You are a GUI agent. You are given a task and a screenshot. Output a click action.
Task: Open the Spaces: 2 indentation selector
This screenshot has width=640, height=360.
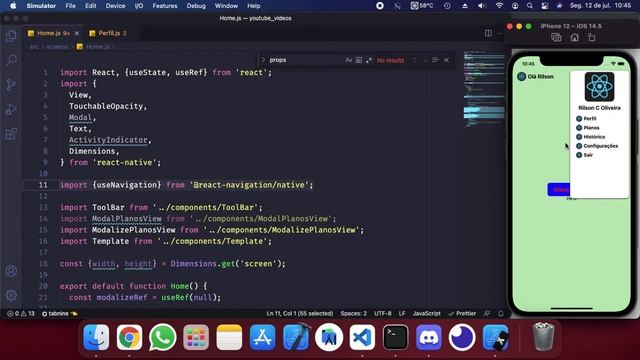[x=353, y=313]
